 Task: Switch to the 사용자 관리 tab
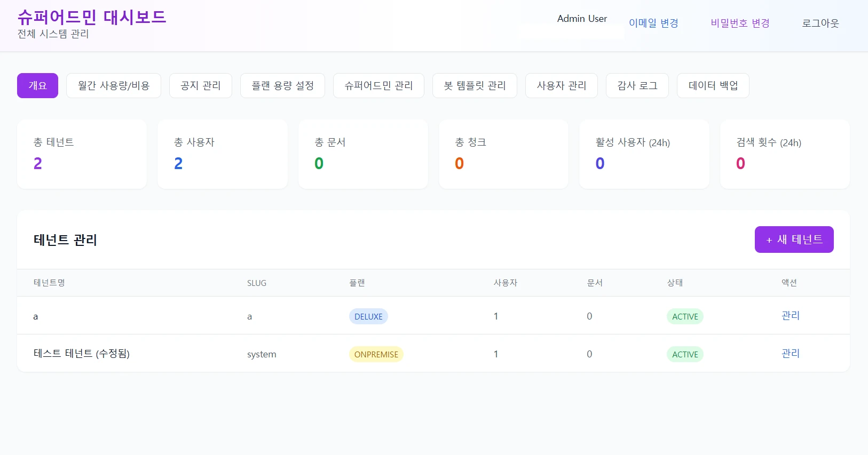pos(562,85)
